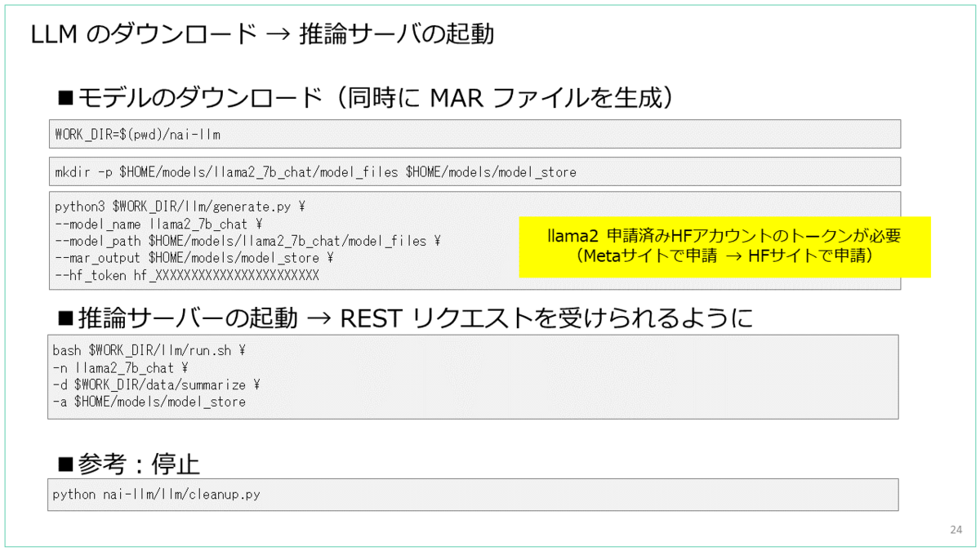This screenshot has height=551, width=980.
Task: Click the line '--mar_output $HOME/models/model_store ¥'
Action: [x=194, y=258]
